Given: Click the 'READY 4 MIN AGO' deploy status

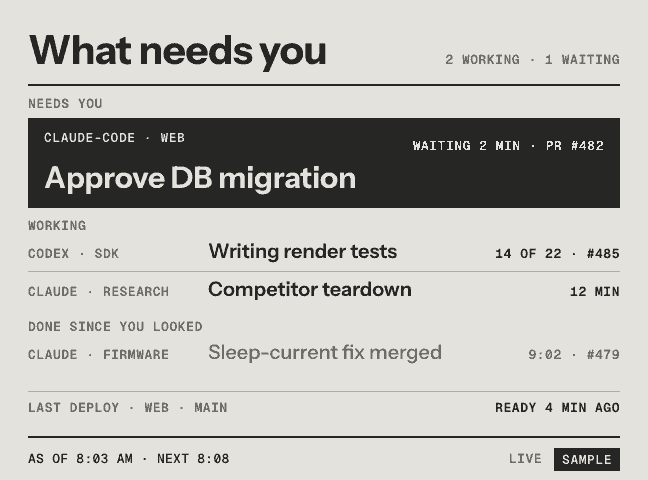Looking at the screenshot, I should point(557,408).
